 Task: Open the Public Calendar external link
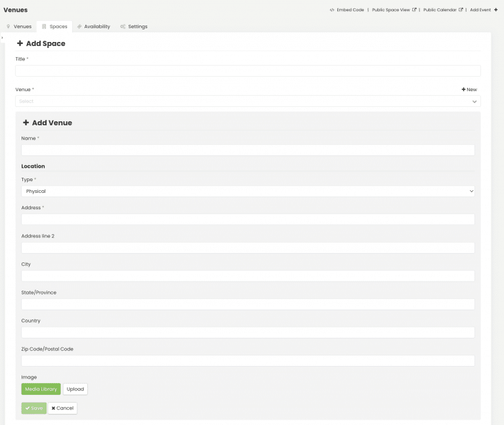(444, 10)
